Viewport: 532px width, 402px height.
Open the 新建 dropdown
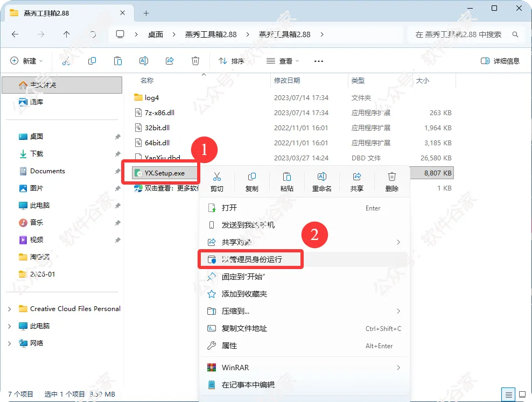click(26, 61)
